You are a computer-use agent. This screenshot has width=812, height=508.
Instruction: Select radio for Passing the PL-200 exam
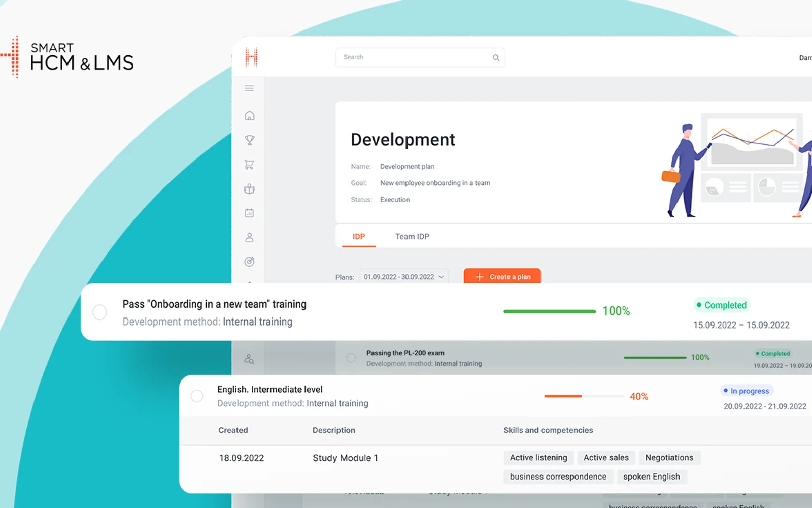(x=351, y=358)
